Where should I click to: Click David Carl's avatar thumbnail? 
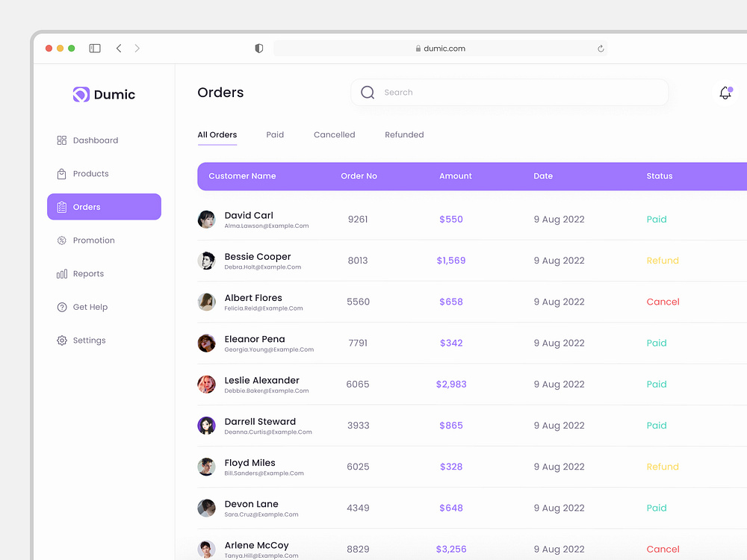[x=206, y=220]
